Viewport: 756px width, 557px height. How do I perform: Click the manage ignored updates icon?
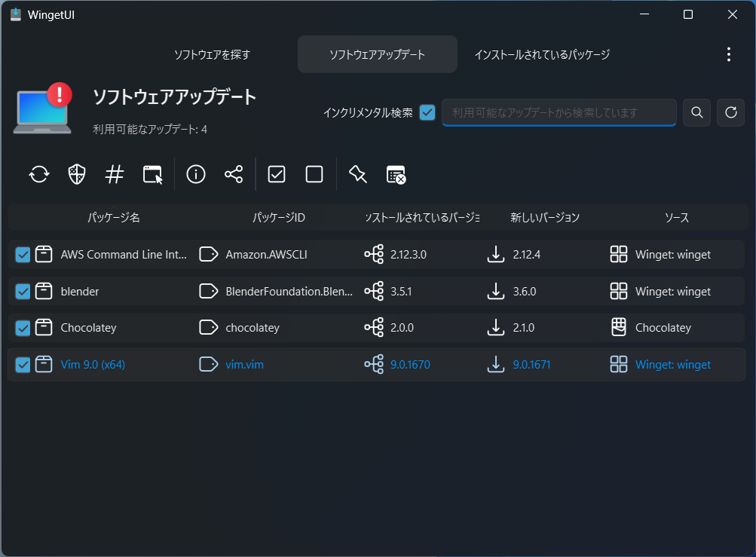point(396,175)
